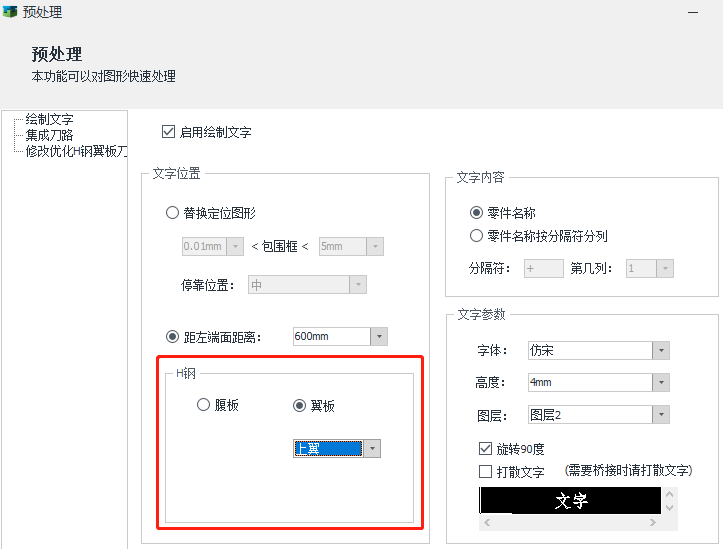Click the 预处理 app icon in title bar
This screenshot has height=549, width=723.
coord(10,11)
